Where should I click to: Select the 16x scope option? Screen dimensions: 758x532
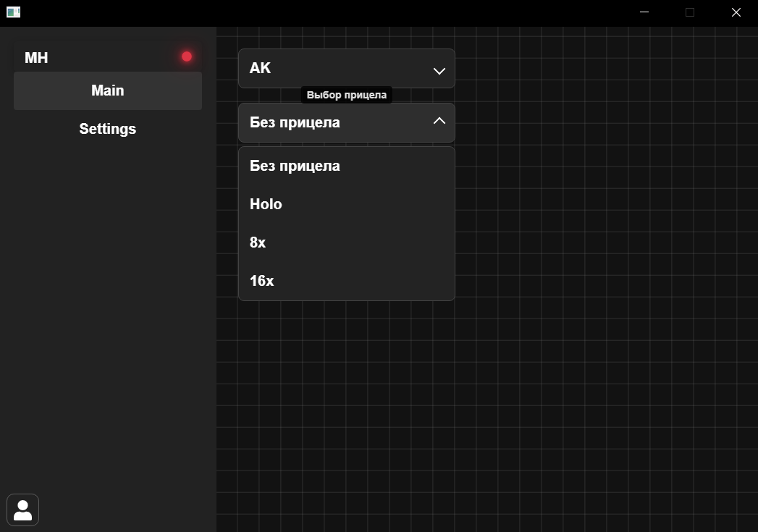(261, 281)
